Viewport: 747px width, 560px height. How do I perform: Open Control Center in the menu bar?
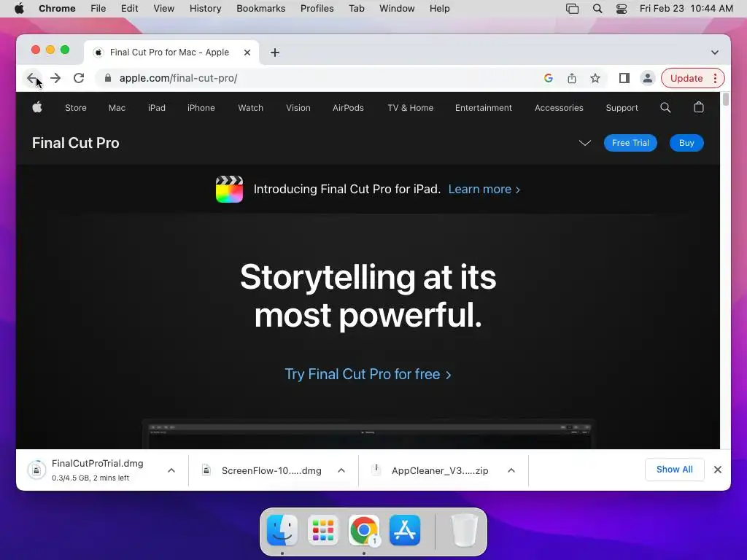coord(622,9)
